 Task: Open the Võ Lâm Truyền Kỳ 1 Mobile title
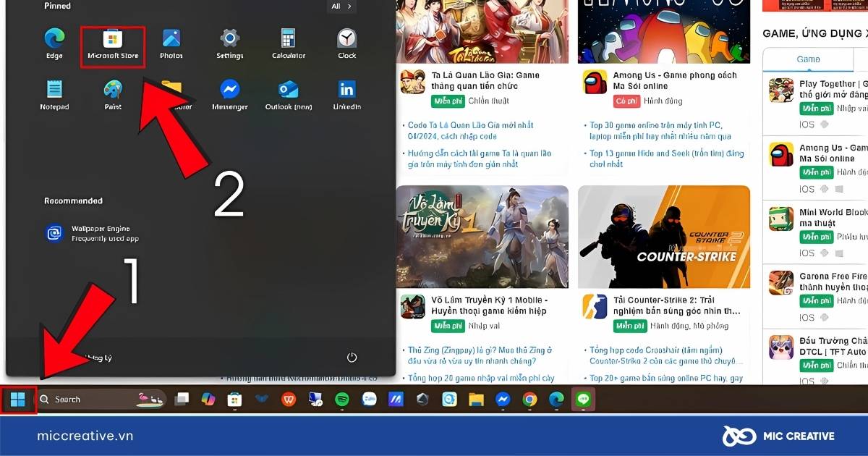tap(489, 305)
